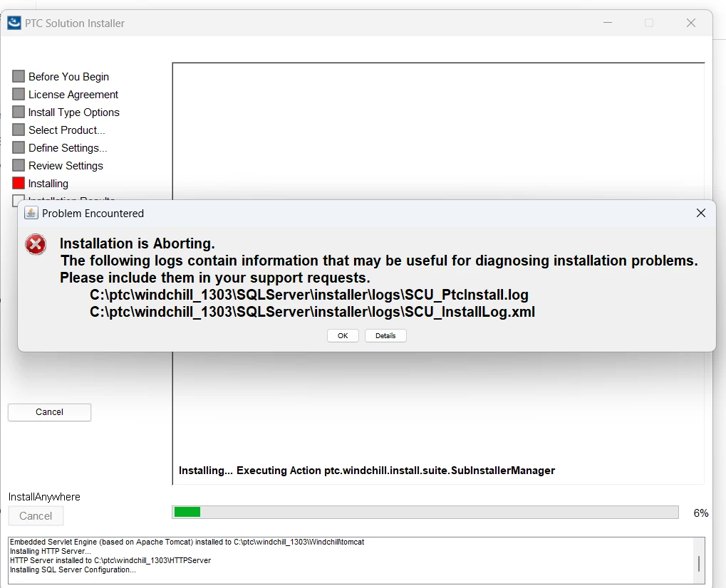Click the Installing SQL Server Configuration log line
Image resolution: width=726 pixels, height=588 pixels.
click(x=73, y=570)
